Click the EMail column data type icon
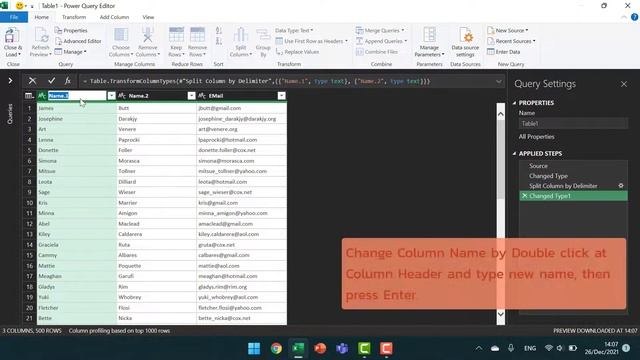Viewport: 640px width, 360px height. click(202, 96)
